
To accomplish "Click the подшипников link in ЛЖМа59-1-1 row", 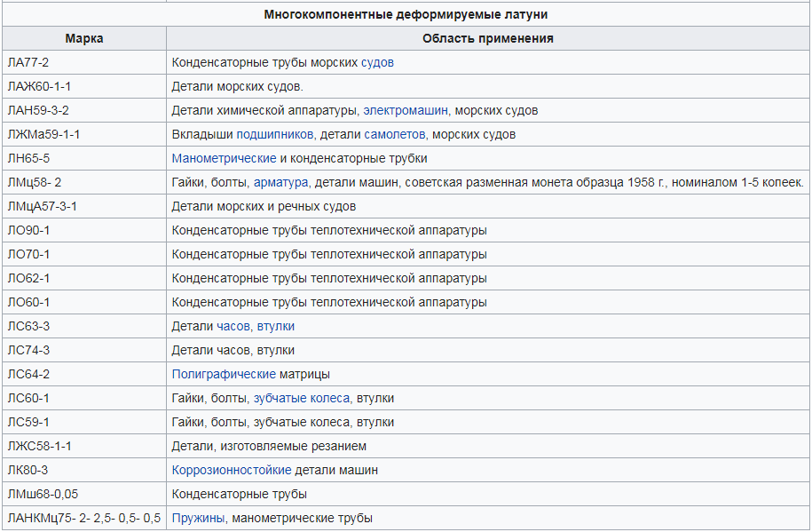I will coord(273,134).
